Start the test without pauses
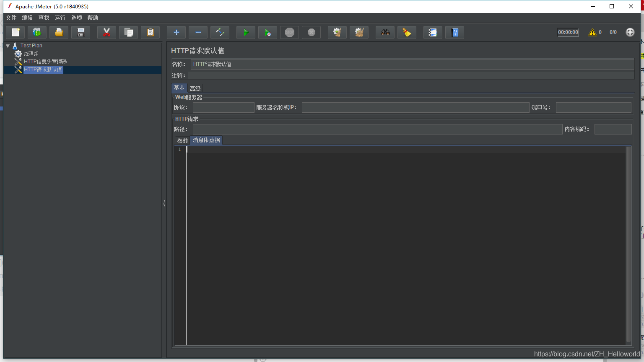This screenshot has height=362, width=644. coord(267,32)
